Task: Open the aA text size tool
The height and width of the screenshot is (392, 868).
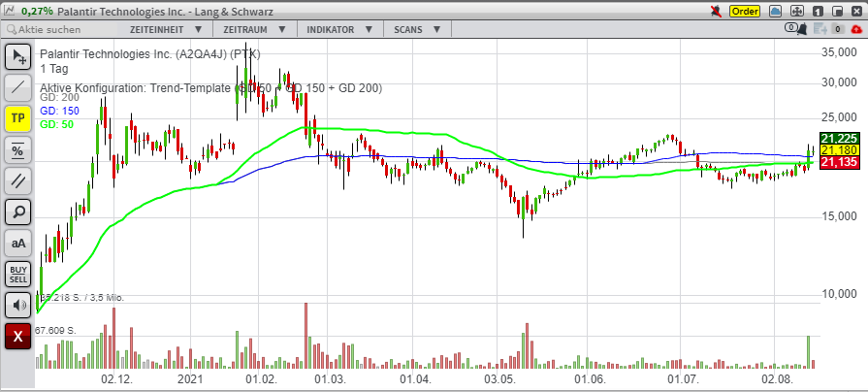Action: [x=17, y=243]
